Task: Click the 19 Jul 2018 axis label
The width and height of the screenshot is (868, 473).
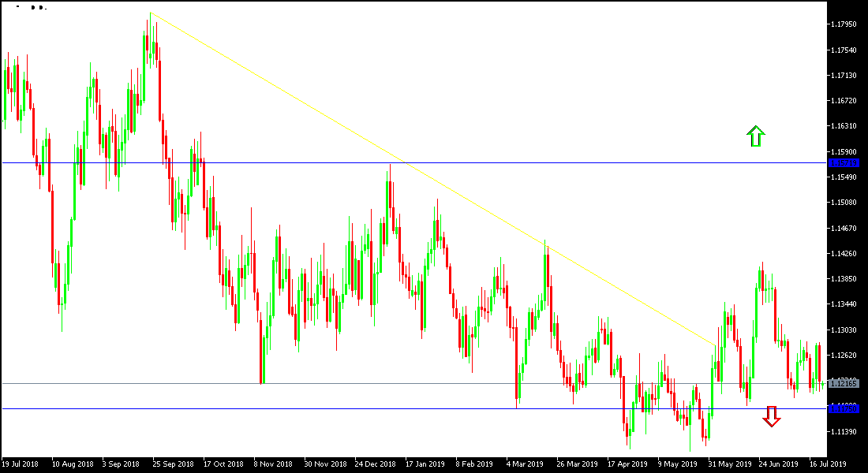Action: [x=22, y=464]
